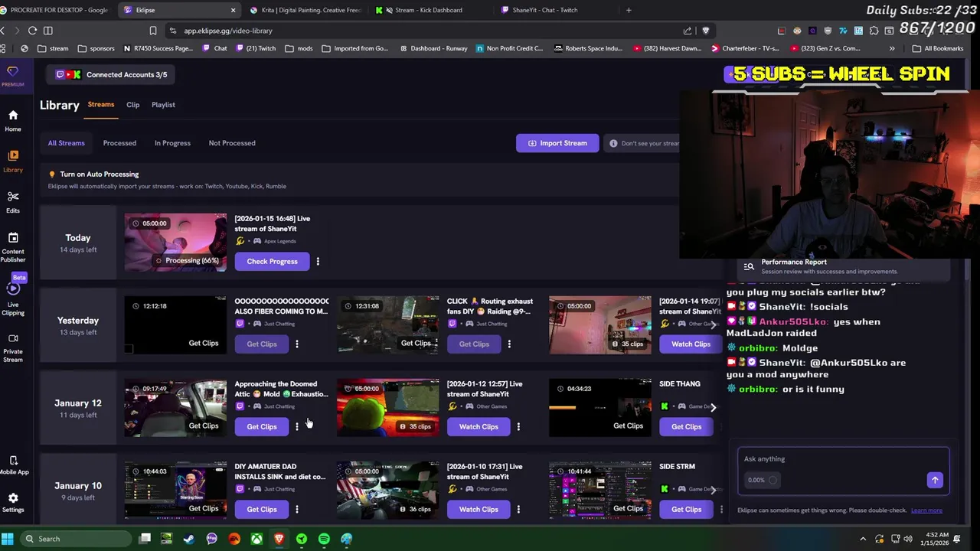Open more options for today's Apex Legends stream
The width and height of the screenshot is (980, 551).
pos(318,262)
